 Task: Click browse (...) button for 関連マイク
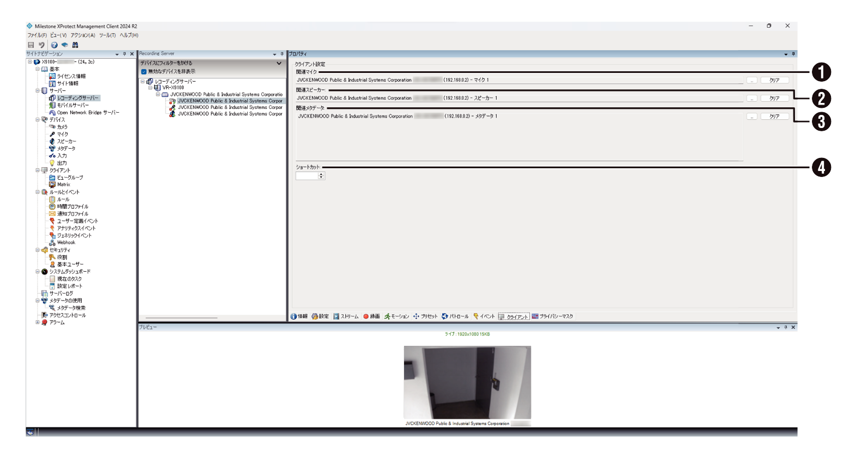point(752,80)
